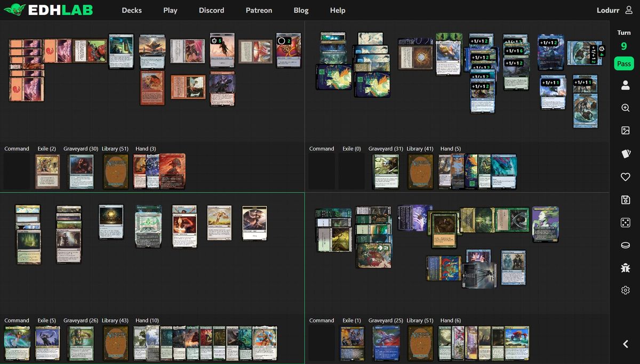The image size is (640, 364).
Task: Open the bottom-right Exile (1) card
Action: click(x=353, y=343)
